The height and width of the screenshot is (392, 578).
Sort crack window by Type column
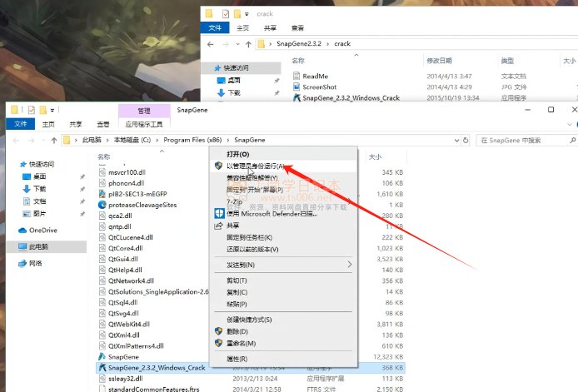click(507, 61)
